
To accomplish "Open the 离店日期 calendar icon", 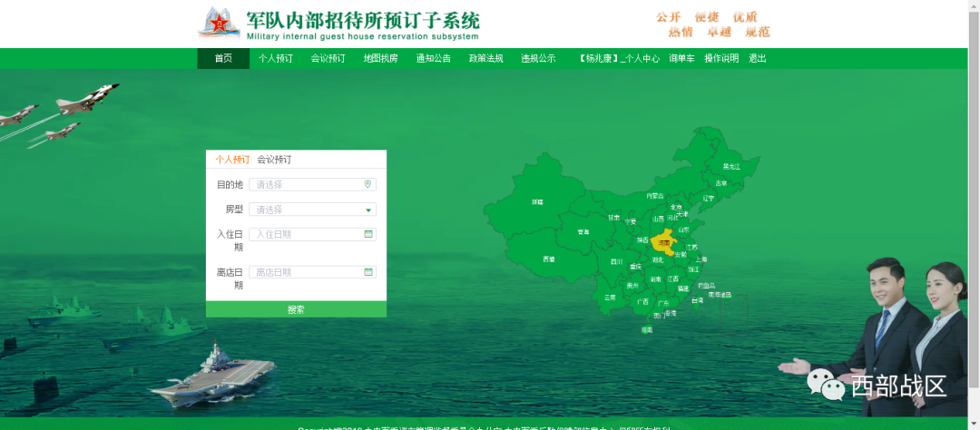I will click(x=367, y=272).
